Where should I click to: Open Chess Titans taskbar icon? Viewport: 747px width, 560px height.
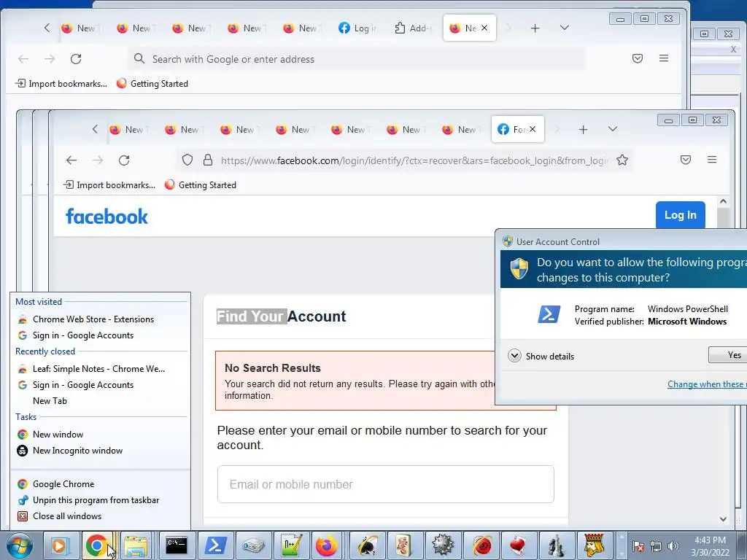tap(557, 545)
